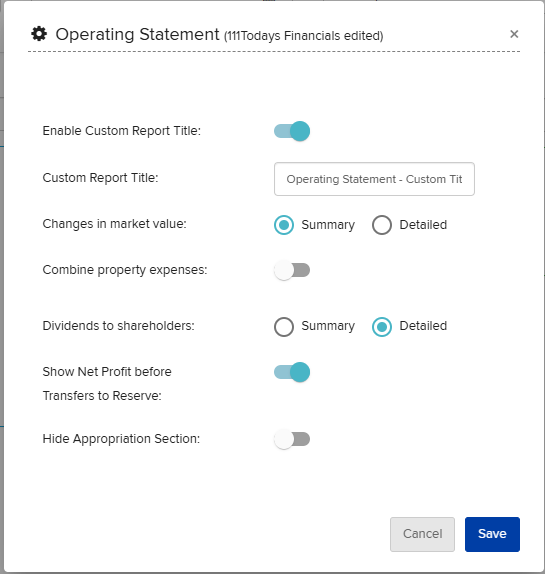Save the Operating Statement settings
This screenshot has width=545, height=574.
click(x=492, y=534)
